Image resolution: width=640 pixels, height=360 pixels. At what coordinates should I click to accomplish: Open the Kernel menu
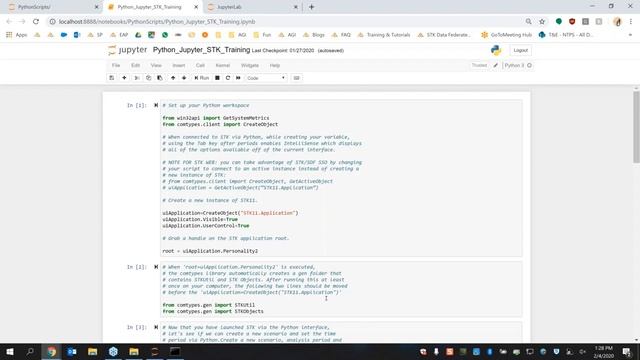222,65
